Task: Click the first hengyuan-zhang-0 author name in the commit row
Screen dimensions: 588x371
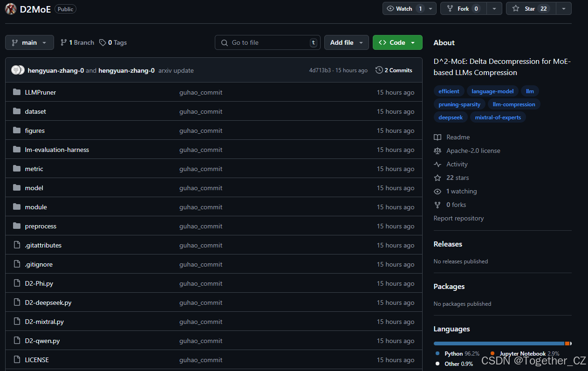Action: pyautogui.click(x=56, y=70)
